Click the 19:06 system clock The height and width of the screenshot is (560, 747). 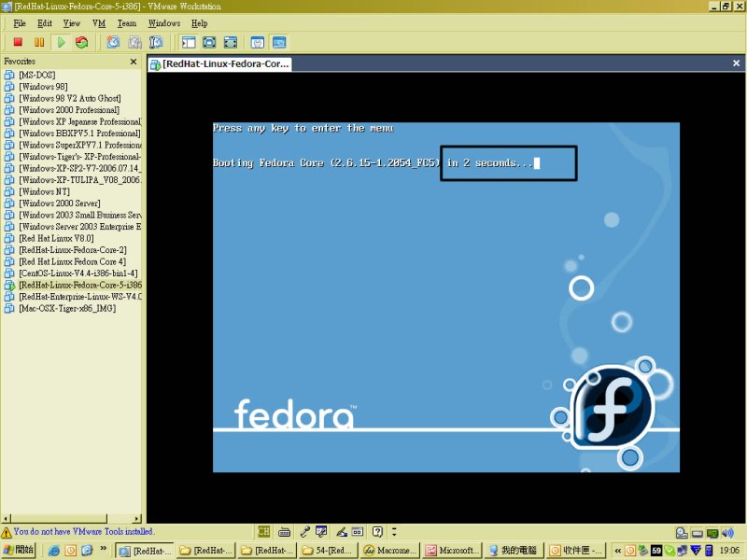[x=729, y=551]
